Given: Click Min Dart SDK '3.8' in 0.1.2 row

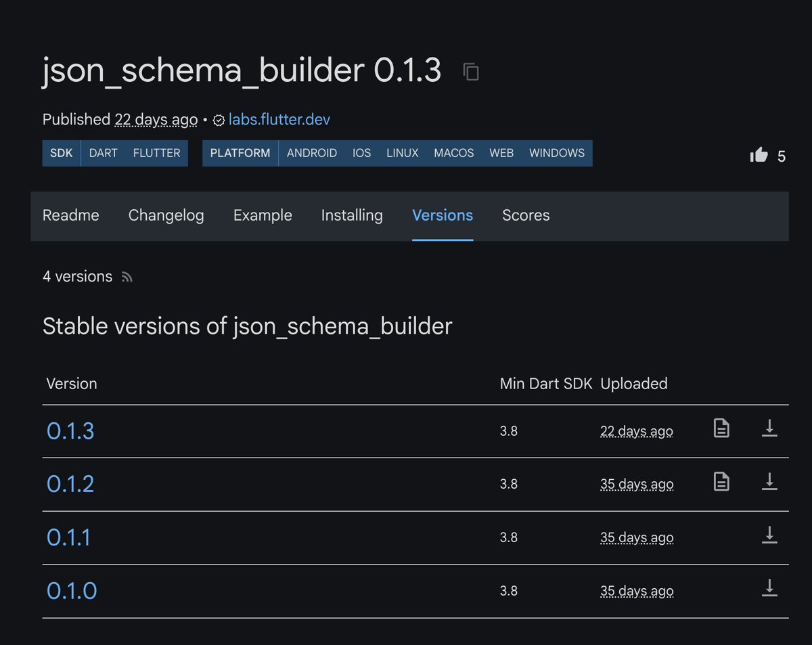Looking at the screenshot, I should 509,485.
